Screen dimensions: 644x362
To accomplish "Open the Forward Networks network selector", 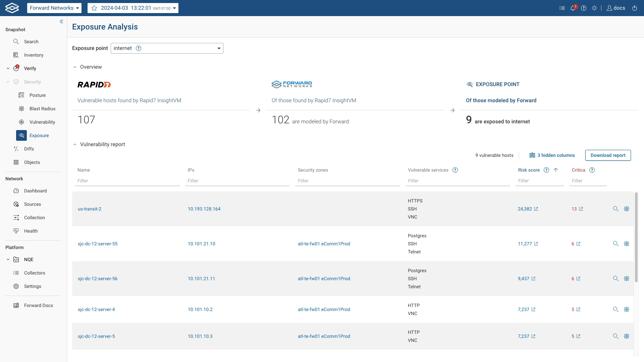I will (54, 8).
